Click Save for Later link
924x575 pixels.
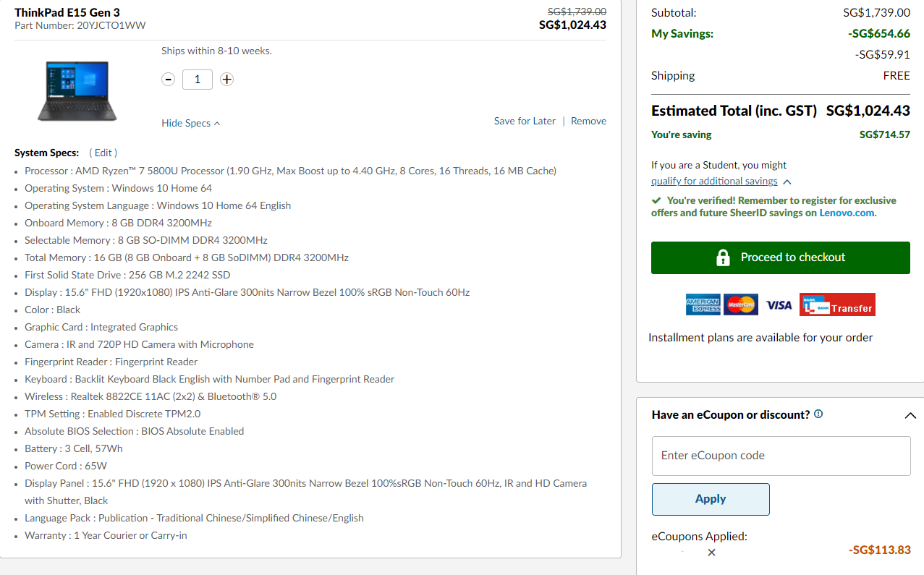[x=525, y=121]
